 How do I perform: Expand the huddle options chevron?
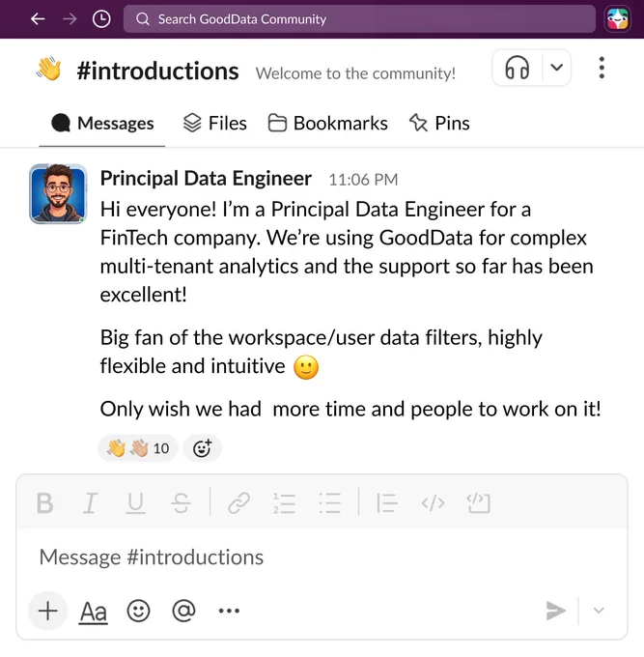(x=556, y=68)
